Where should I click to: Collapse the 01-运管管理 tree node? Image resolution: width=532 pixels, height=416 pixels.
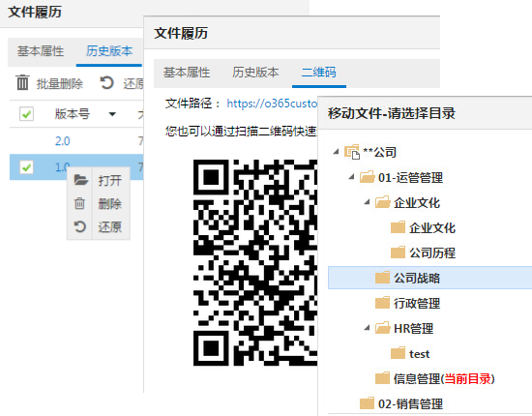coord(351,177)
